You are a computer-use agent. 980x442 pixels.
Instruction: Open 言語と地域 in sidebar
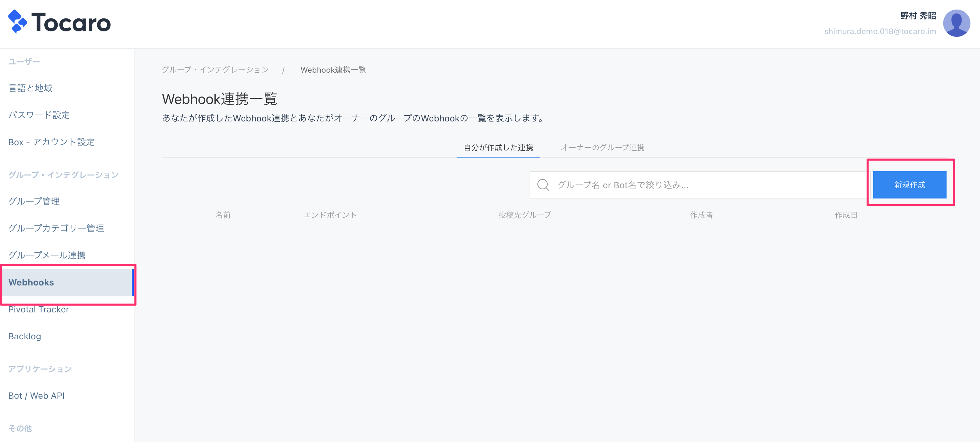(30, 88)
